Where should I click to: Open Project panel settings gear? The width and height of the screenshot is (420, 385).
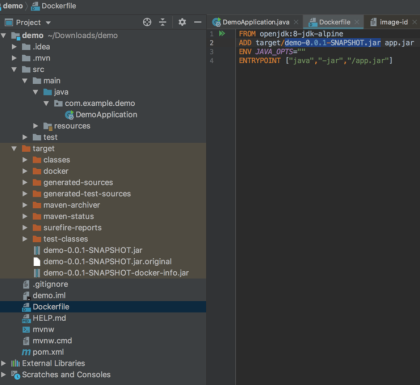[x=182, y=22]
